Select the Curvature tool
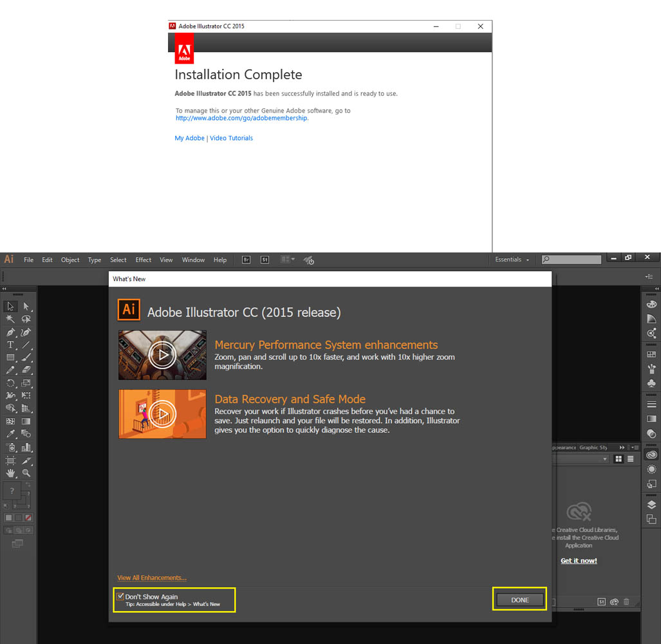This screenshot has width=661, height=644. pos(26,332)
